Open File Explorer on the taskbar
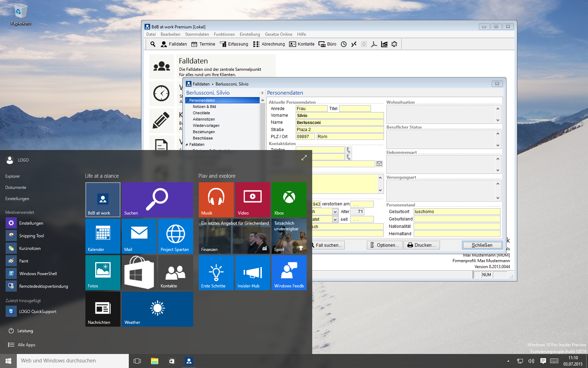Viewport: 588px width, 368px height. [x=154, y=361]
